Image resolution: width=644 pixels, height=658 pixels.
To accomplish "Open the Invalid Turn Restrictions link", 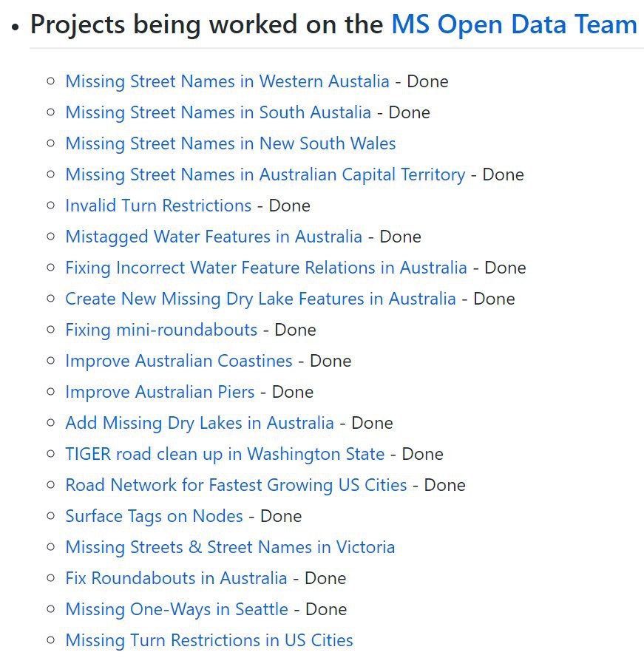I will coord(158,206).
